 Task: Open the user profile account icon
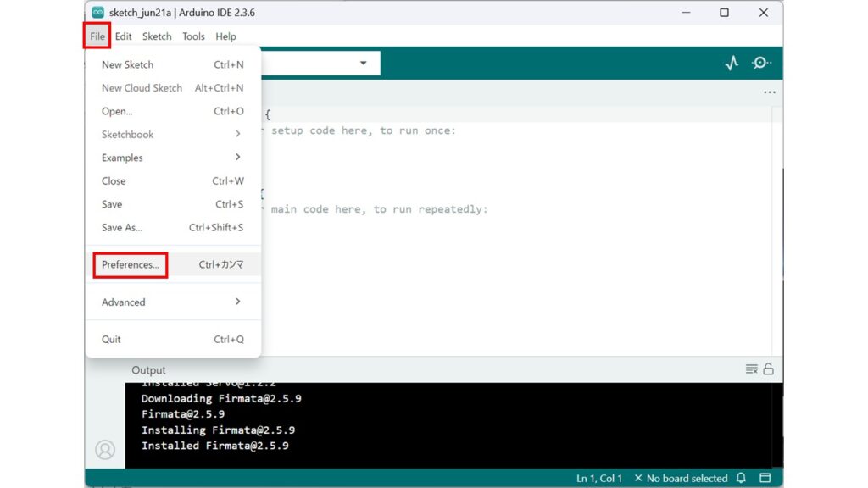105,449
